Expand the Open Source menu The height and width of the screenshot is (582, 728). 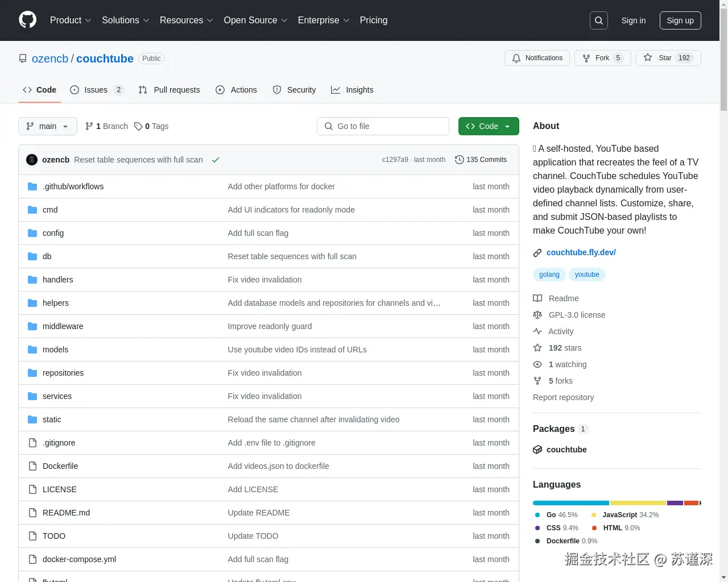(x=256, y=20)
